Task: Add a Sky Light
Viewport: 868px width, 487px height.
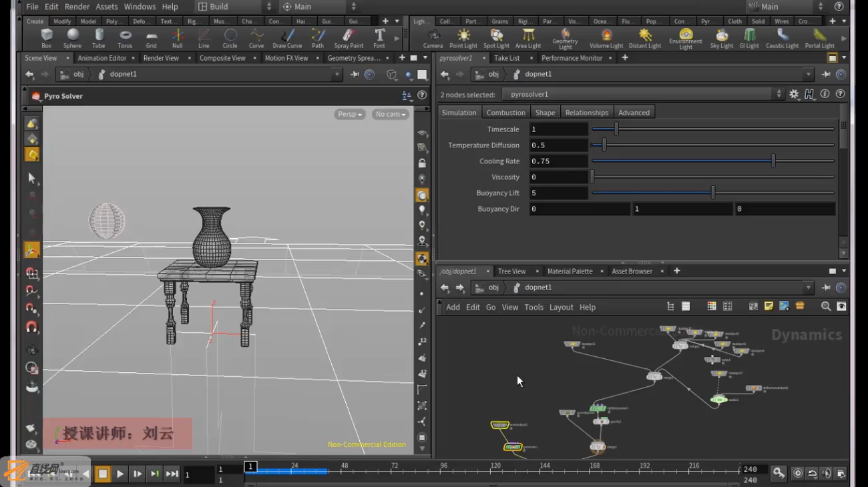Action: pyautogui.click(x=722, y=38)
